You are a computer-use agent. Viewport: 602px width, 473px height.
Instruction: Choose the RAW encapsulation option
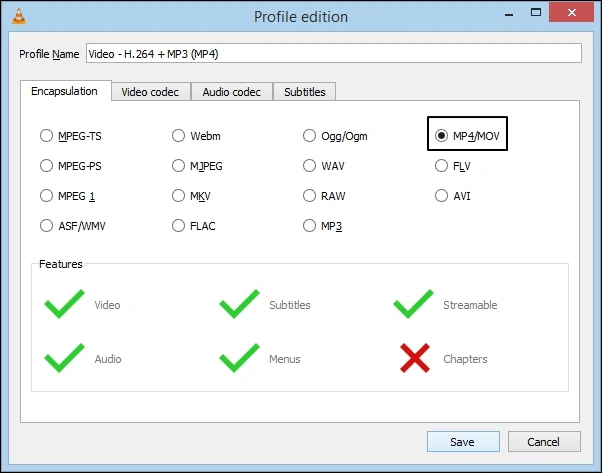click(x=309, y=195)
